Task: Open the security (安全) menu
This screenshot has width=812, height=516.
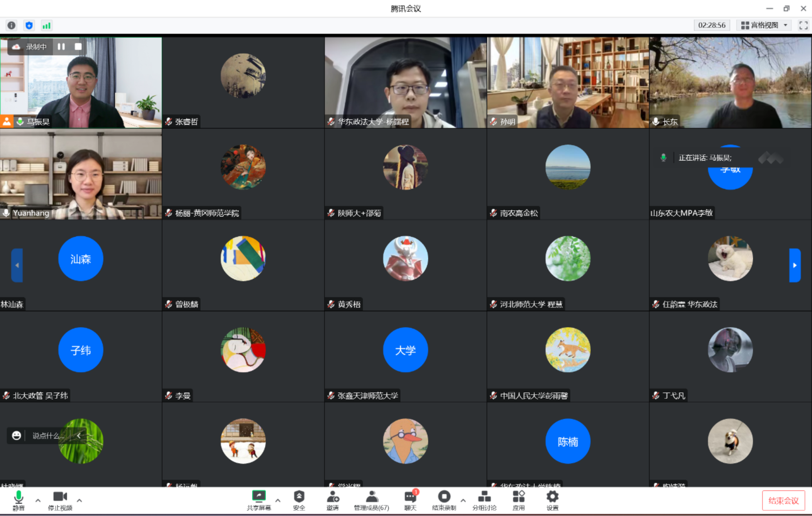Action: pos(299,500)
